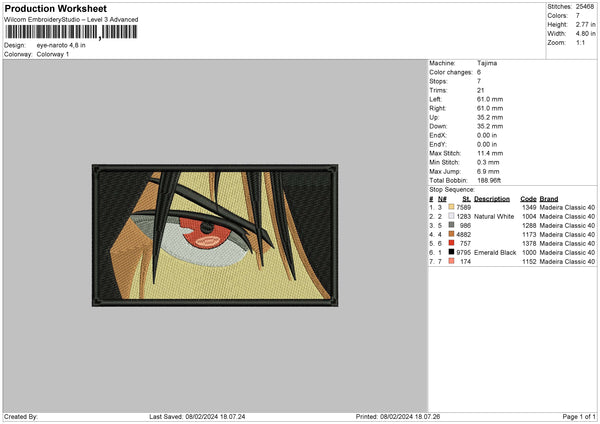
Task: Click the 'Page 1 of 1' footer
Action: 579,417
